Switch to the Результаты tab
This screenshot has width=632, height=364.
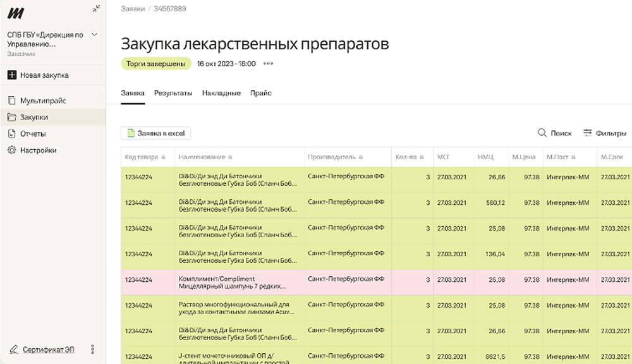(x=173, y=93)
